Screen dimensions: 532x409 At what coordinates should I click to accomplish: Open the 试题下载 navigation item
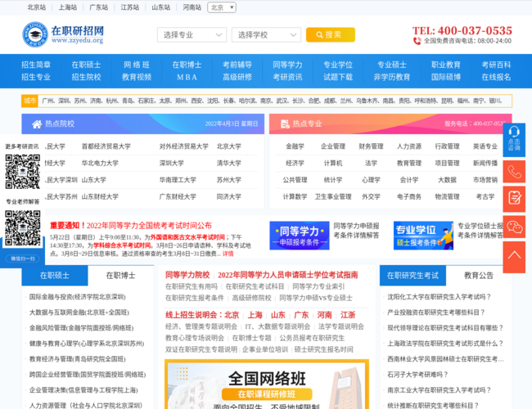338,78
